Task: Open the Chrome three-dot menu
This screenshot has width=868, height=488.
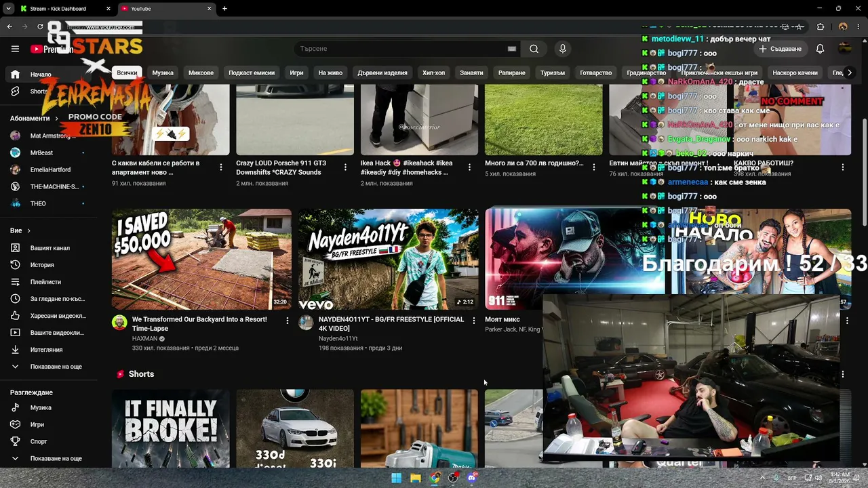Action: point(859,27)
